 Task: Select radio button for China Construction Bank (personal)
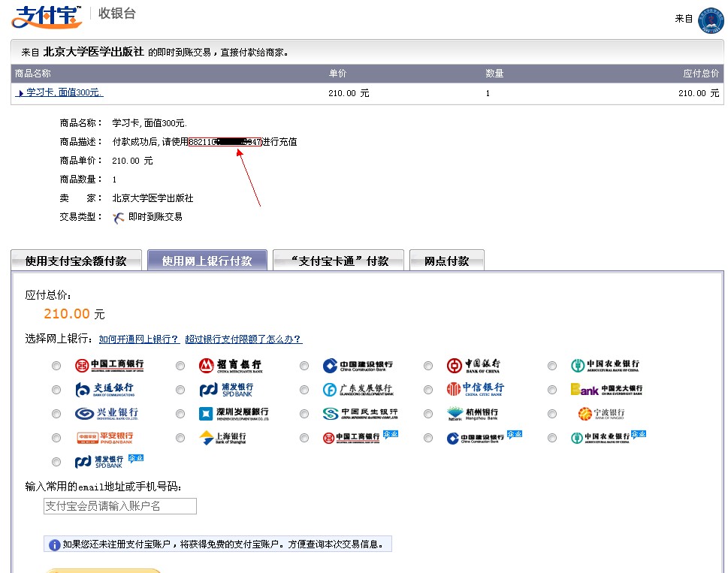pyautogui.click(x=304, y=366)
